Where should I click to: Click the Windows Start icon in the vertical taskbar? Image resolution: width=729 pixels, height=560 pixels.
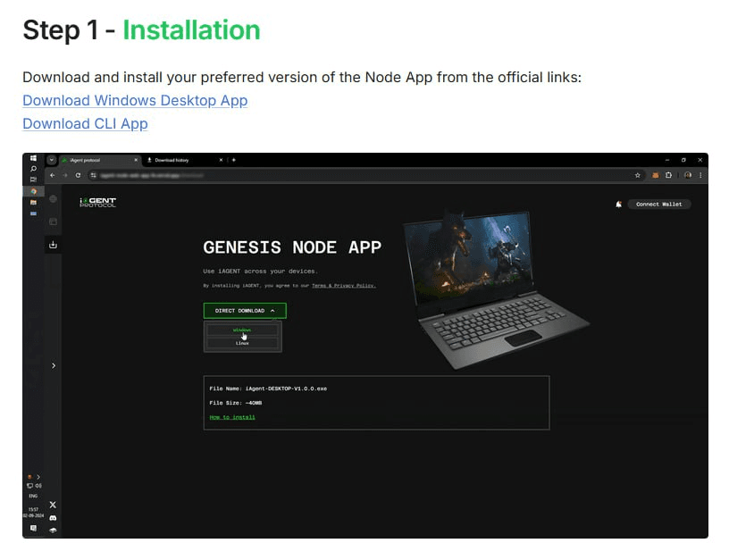click(x=33, y=158)
